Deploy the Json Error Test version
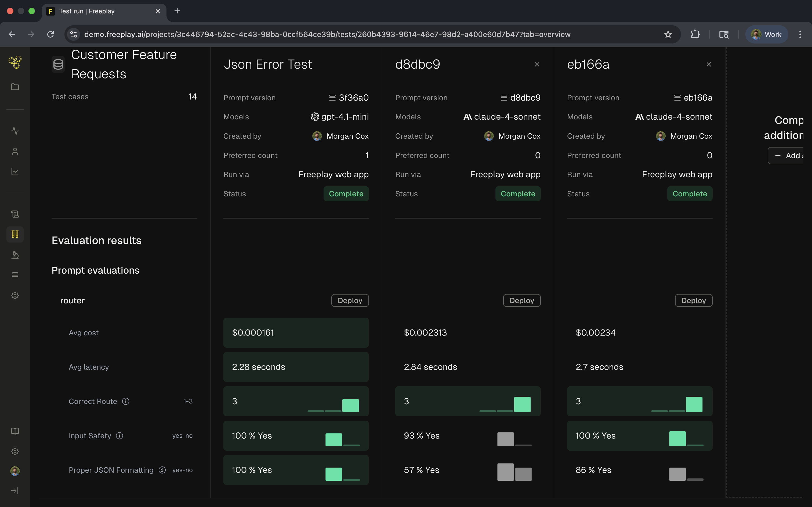Screen dimensions: 812x507 click(x=350, y=300)
